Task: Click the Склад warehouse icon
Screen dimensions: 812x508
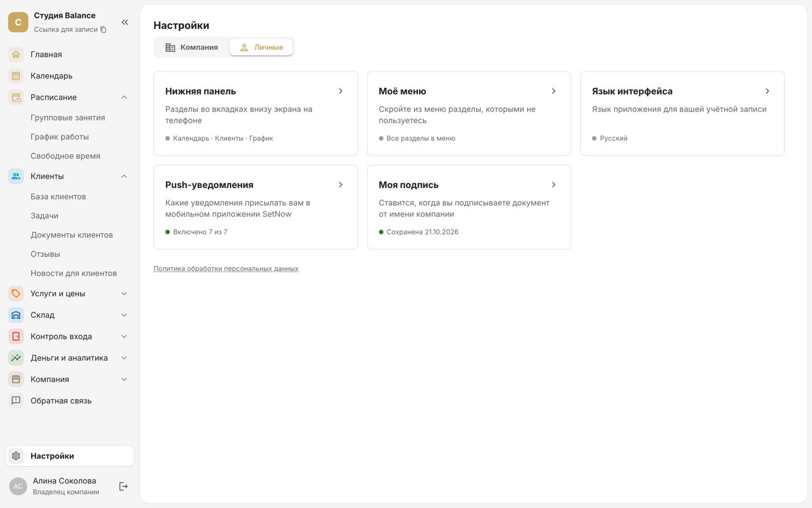Action: pos(16,315)
